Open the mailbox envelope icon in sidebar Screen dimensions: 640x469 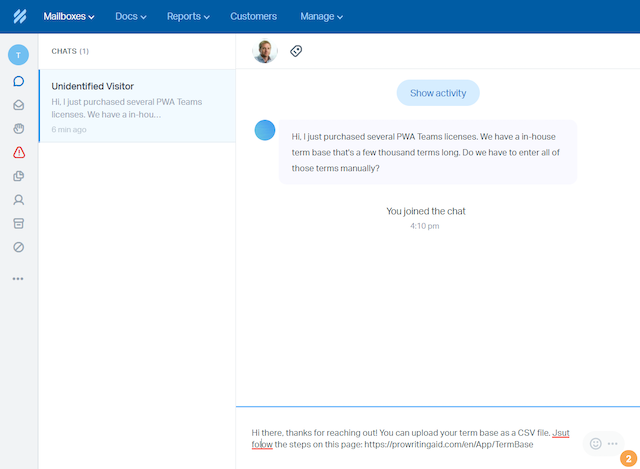click(18, 105)
